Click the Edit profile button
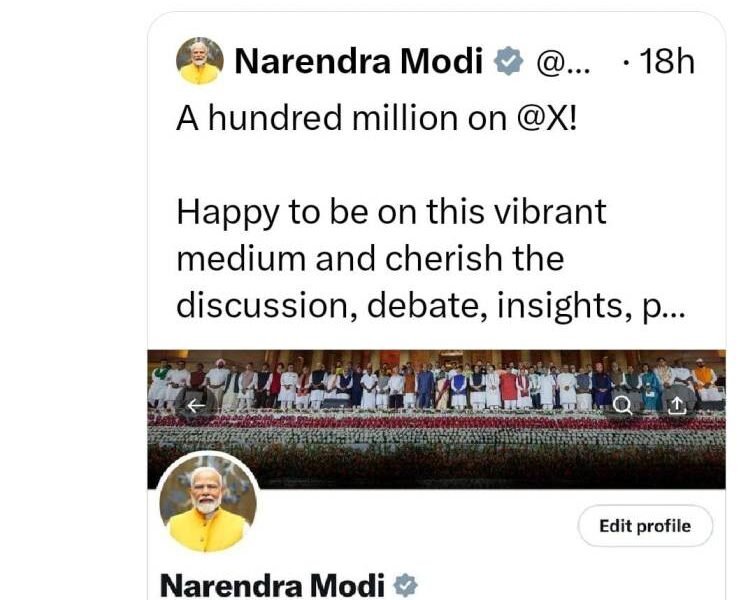This screenshot has height=600, width=755. click(x=645, y=526)
